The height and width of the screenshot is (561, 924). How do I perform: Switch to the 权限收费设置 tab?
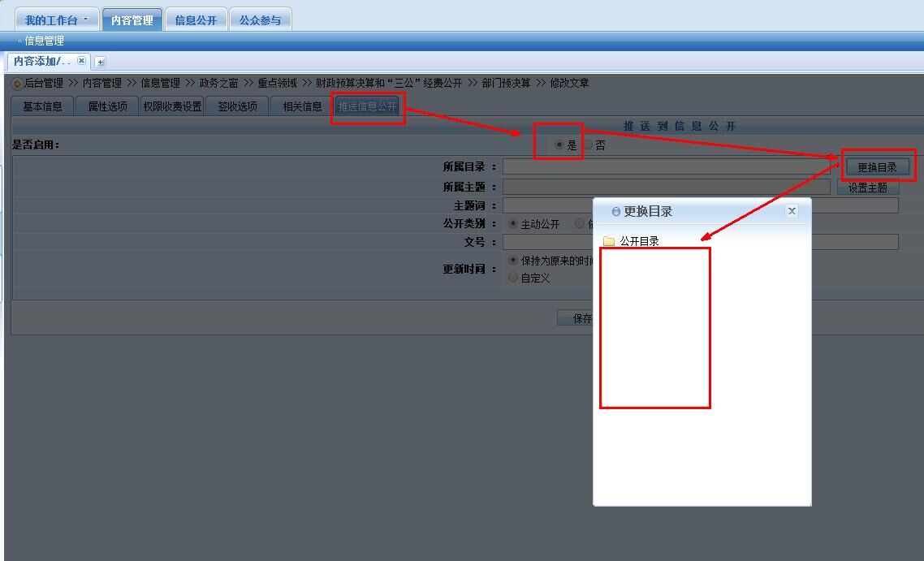tap(172, 106)
